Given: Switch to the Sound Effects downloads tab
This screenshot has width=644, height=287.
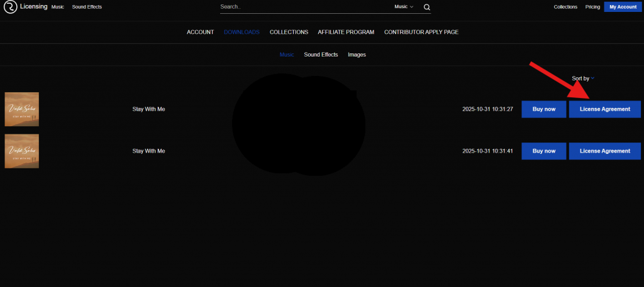Looking at the screenshot, I should coord(321,55).
